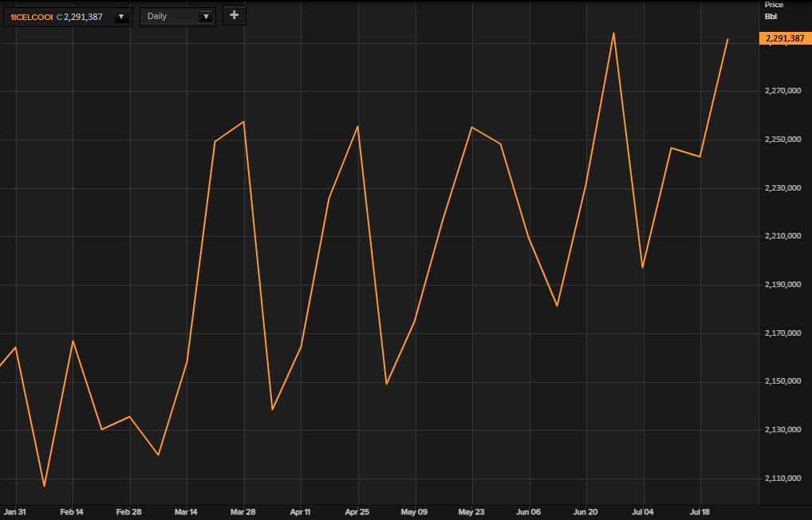
Task: Select the orange 2,291,387 price tag on the axis
Action: 785,38
